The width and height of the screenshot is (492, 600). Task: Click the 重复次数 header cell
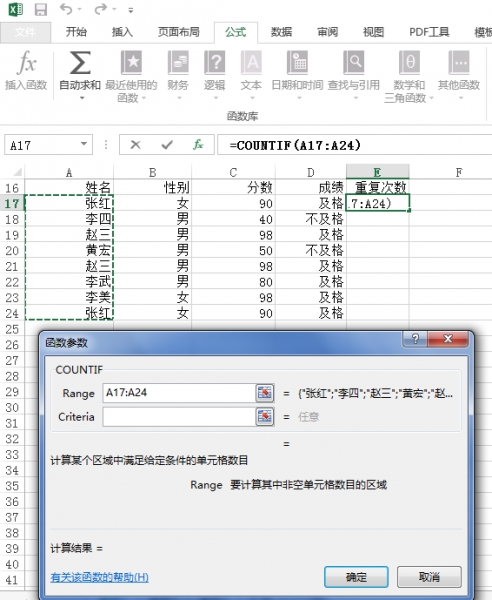tap(378, 188)
